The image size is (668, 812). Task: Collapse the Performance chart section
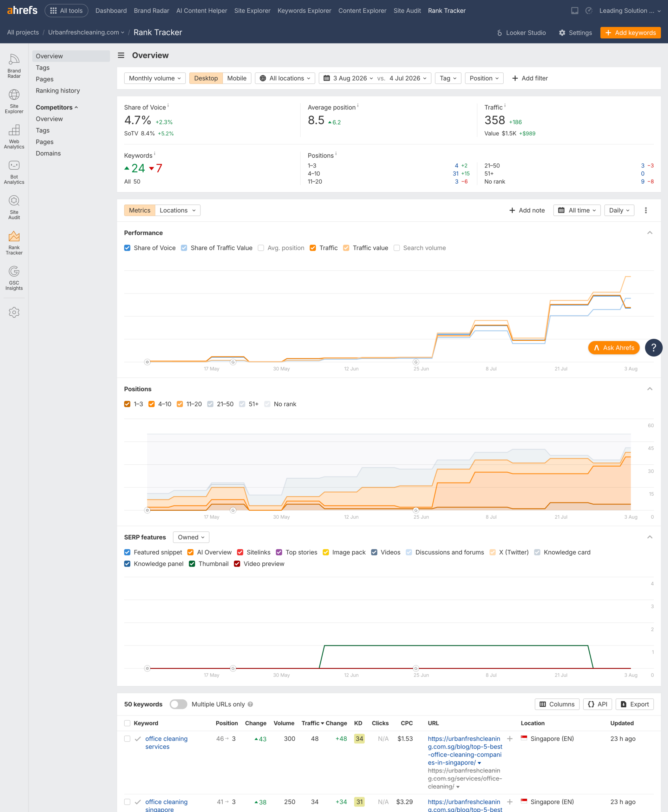[650, 233]
